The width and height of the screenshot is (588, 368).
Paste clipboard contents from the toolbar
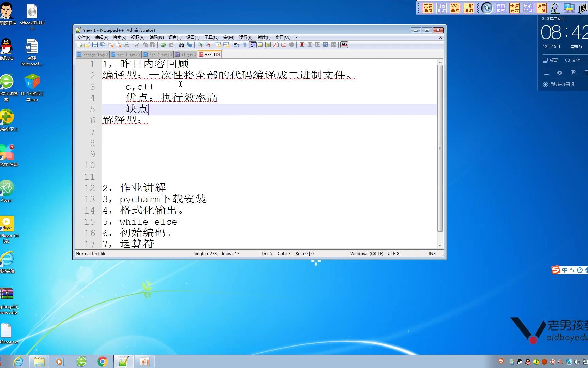(153, 45)
